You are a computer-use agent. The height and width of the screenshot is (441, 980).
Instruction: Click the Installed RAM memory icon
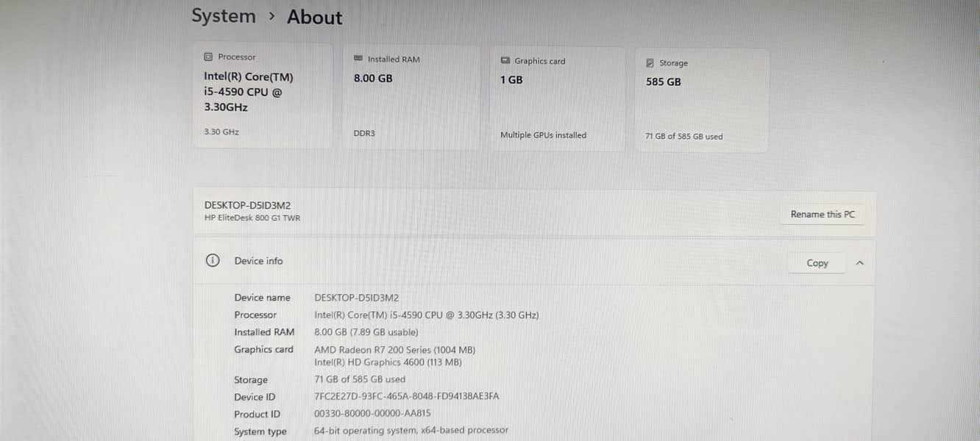(358, 59)
